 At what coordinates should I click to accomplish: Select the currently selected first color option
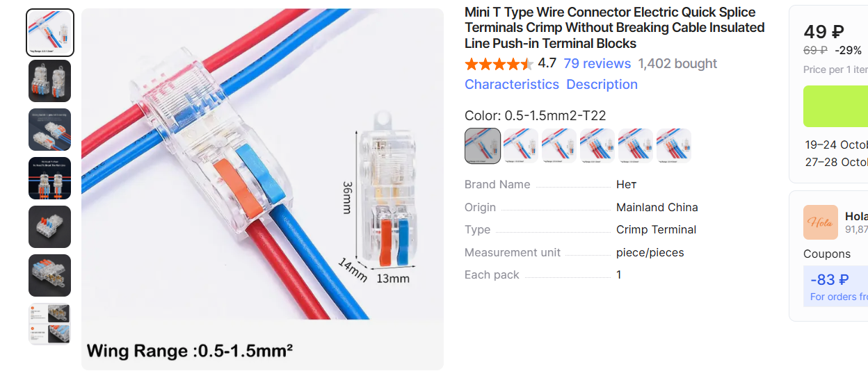click(483, 146)
